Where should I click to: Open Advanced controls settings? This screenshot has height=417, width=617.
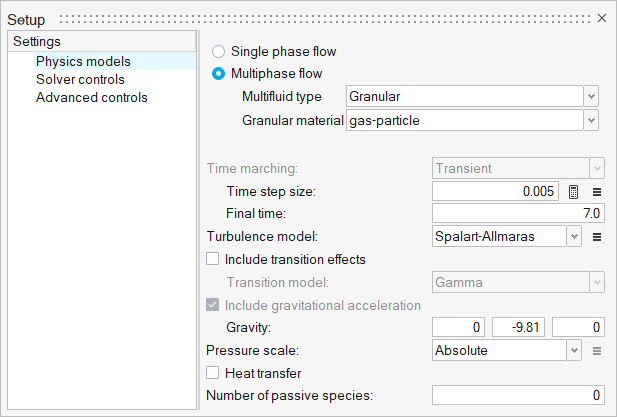pos(91,97)
